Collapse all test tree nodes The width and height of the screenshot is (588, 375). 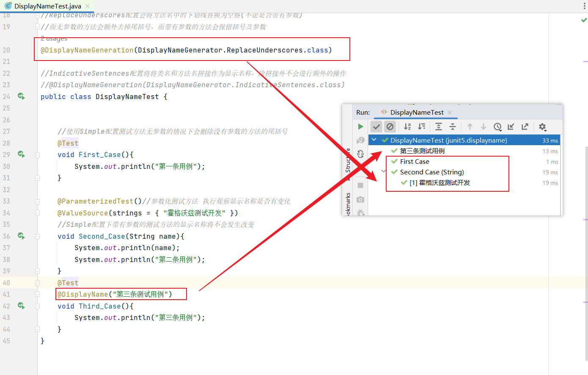pyautogui.click(x=453, y=127)
